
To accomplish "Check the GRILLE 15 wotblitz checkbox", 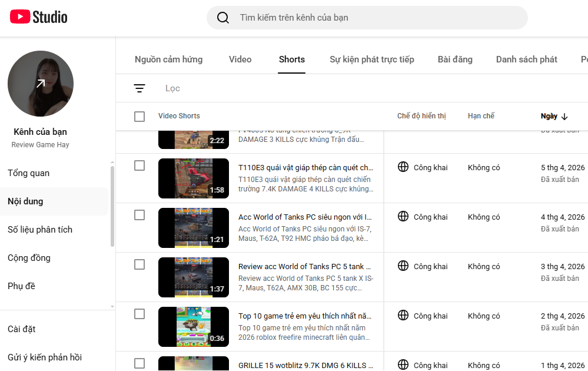I will click(x=139, y=363).
